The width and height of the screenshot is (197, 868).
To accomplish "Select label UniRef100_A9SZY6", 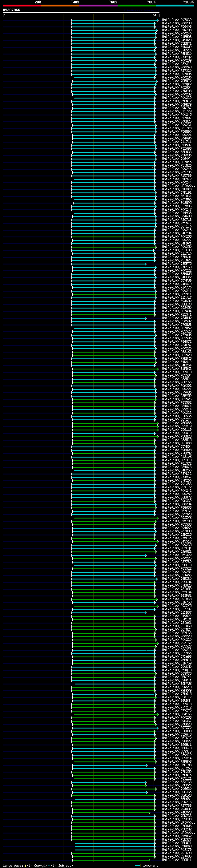I will pos(176,518).
